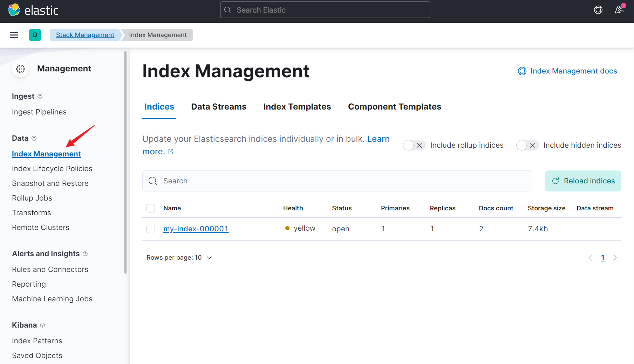Switch to the Data Streams tab
The width and height of the screenshot is (634, 364).
(219, 107)
